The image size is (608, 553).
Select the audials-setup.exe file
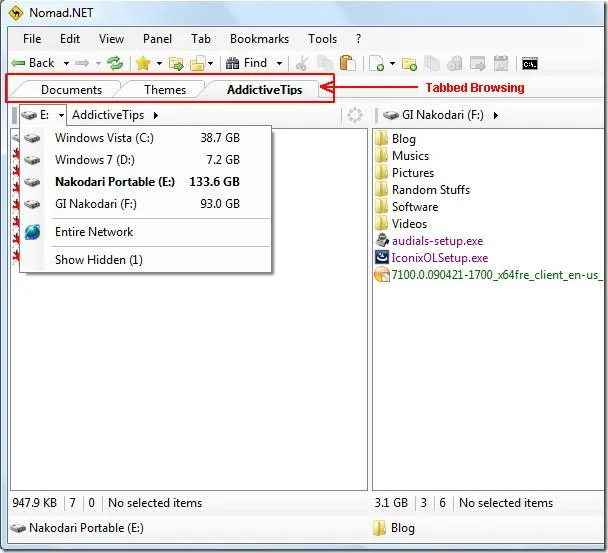click(437, 241)
